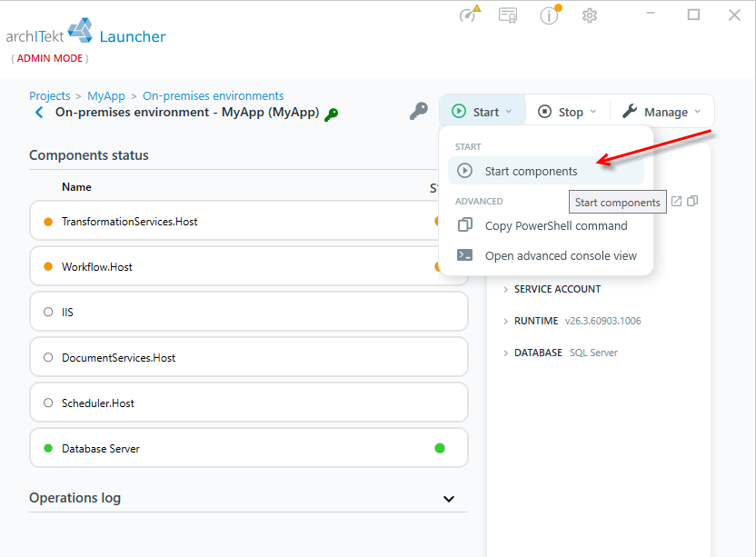Image resolution: width=756 pixels, height=557 pixels.
Task: Select the TransformationServices.Host component row
Action: [x=249, y=222]
